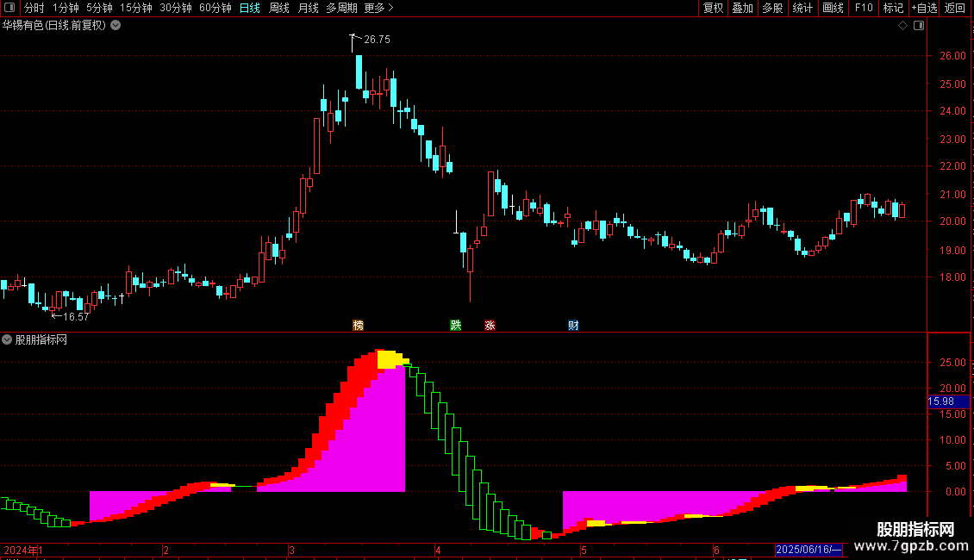This screenshot has width=974, height=560.
Task: Click the 22.00 price axis label
Action: (952, 166)
